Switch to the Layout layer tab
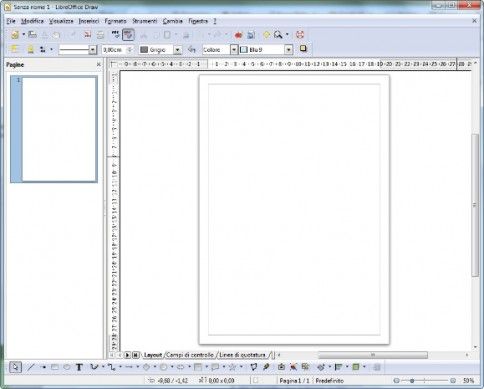The height and width of the screenshot is (389, 484). (153, 355)
